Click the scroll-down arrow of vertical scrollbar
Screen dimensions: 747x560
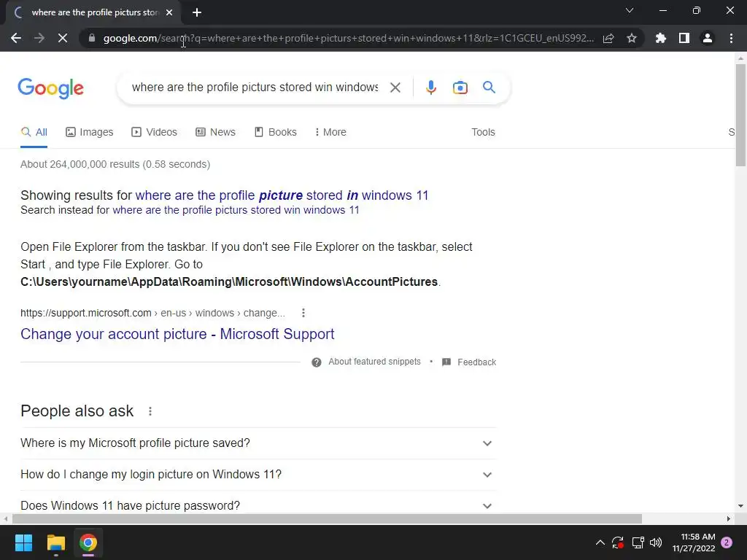tap(740, 506)
